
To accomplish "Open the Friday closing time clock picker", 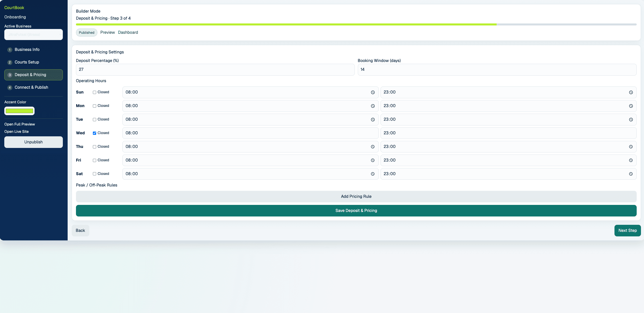I will point(631,160).
